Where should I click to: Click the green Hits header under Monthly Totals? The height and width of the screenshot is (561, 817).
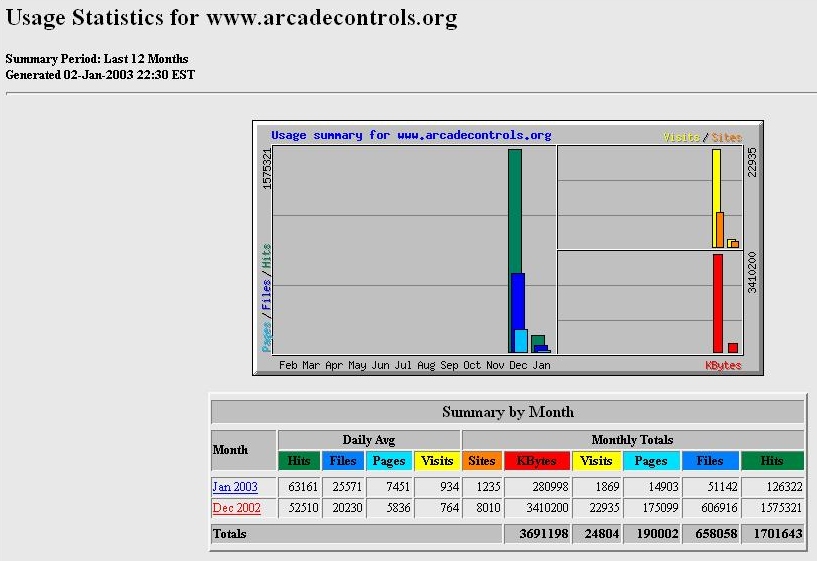pyautogui.click(x=772, y=461)
